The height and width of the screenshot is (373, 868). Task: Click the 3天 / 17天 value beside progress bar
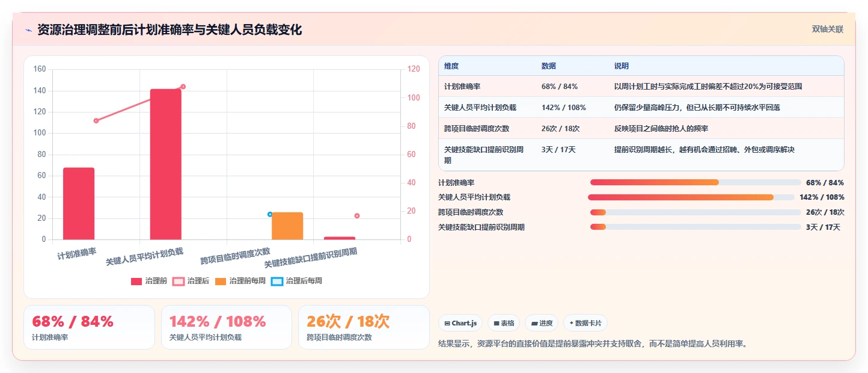[x=823, y=227]
